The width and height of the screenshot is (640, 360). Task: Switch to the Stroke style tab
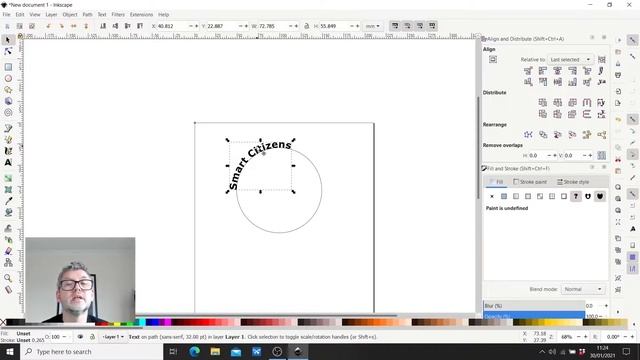[x=573, y=182]
